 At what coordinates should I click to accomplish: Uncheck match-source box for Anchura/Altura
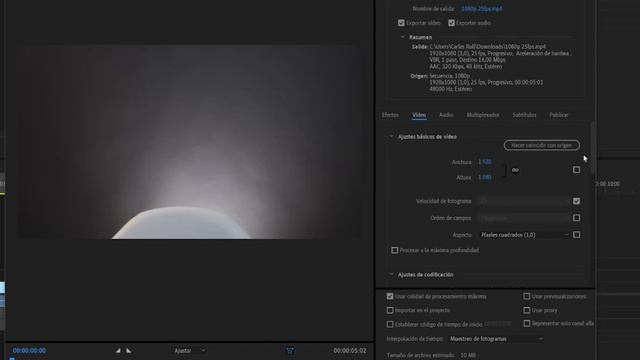pyautogui.click(x=576, y=169)
